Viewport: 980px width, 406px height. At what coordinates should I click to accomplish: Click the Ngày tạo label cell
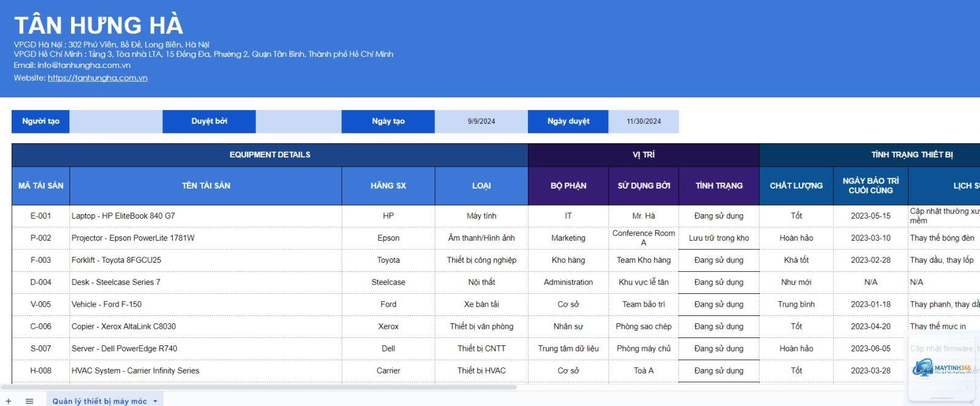click(388, 121)
